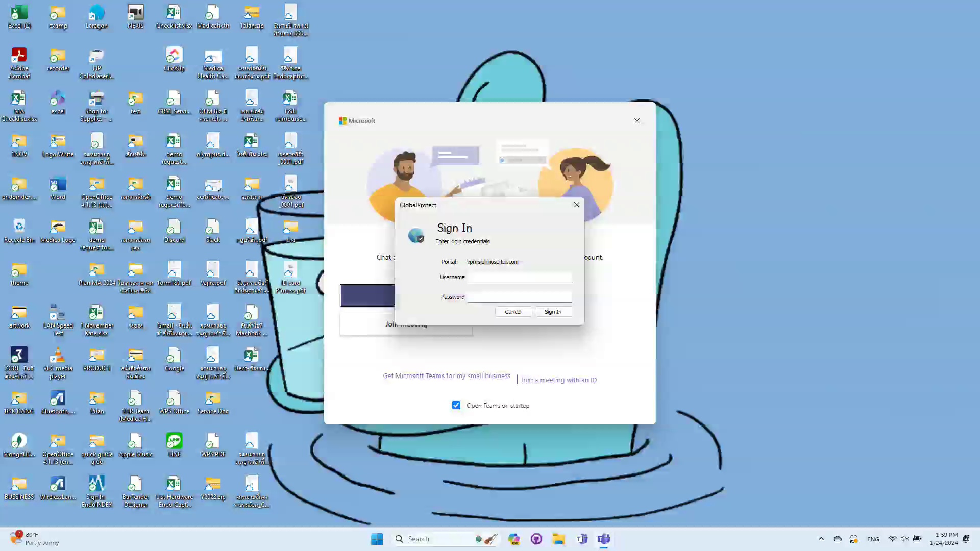This screenshot has height=551, width=980.
Task: Select the recorder folder icon
Action: coord(58,60)
